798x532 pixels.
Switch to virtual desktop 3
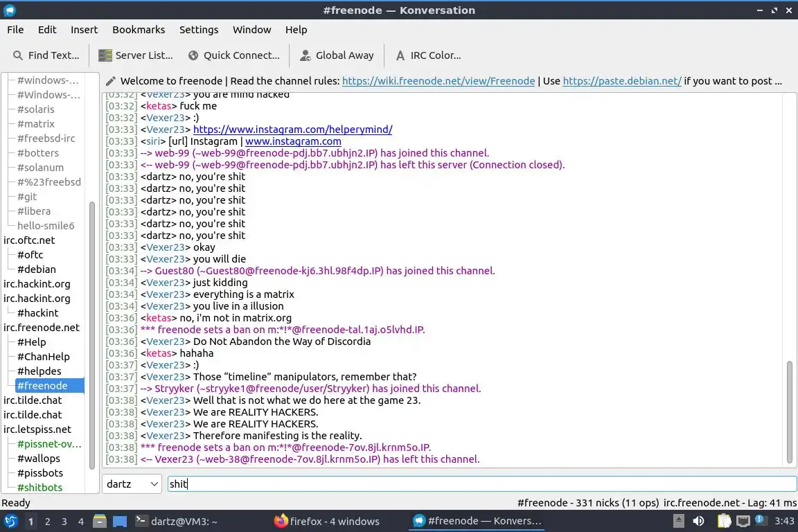[64, 522]
